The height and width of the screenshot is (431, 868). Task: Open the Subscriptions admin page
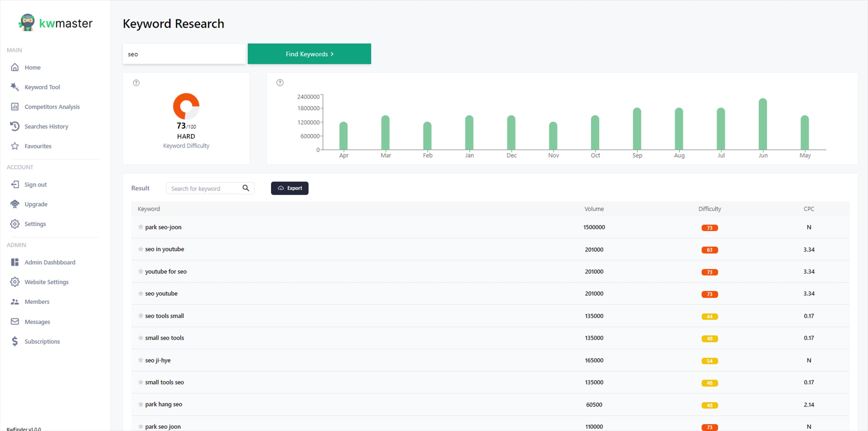[x=42, y=341]
